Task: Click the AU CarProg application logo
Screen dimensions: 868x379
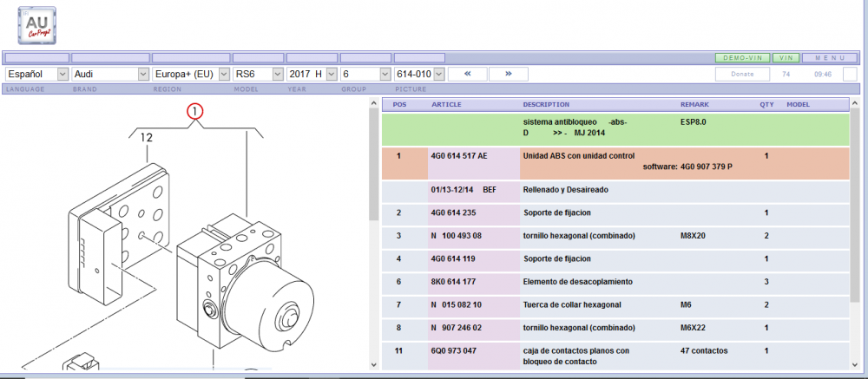Action: (37, 25)
